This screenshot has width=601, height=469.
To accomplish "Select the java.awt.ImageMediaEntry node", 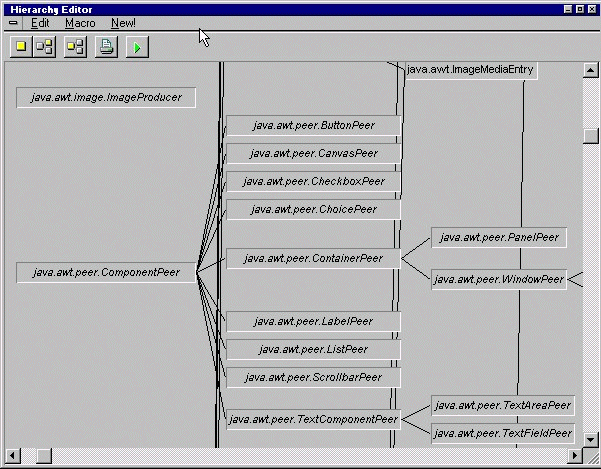I will (470, 70).
